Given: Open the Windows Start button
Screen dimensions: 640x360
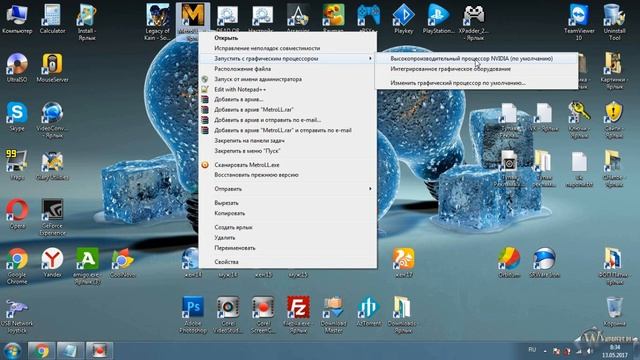Looking at the screenshot, I should 12,351.
